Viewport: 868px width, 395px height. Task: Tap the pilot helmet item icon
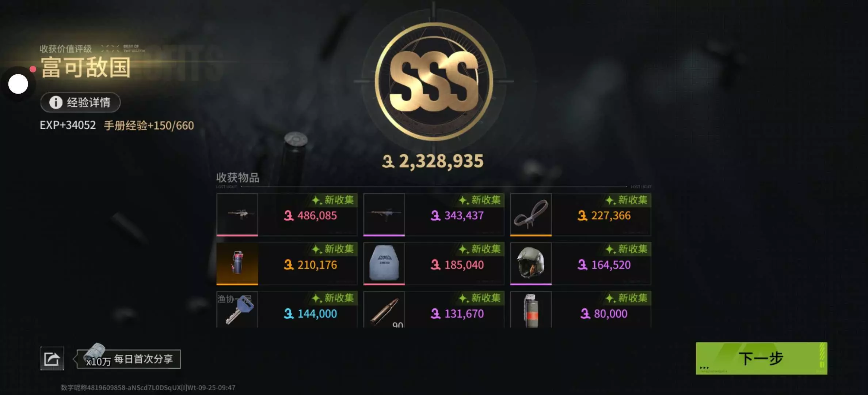(x=531, y=263)
